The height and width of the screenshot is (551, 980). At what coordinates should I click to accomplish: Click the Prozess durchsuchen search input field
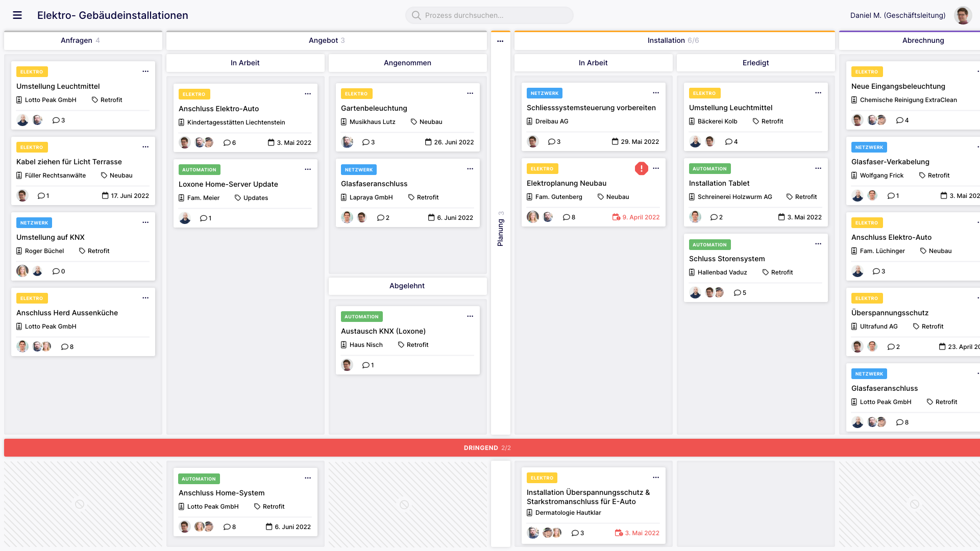[490, 15]
